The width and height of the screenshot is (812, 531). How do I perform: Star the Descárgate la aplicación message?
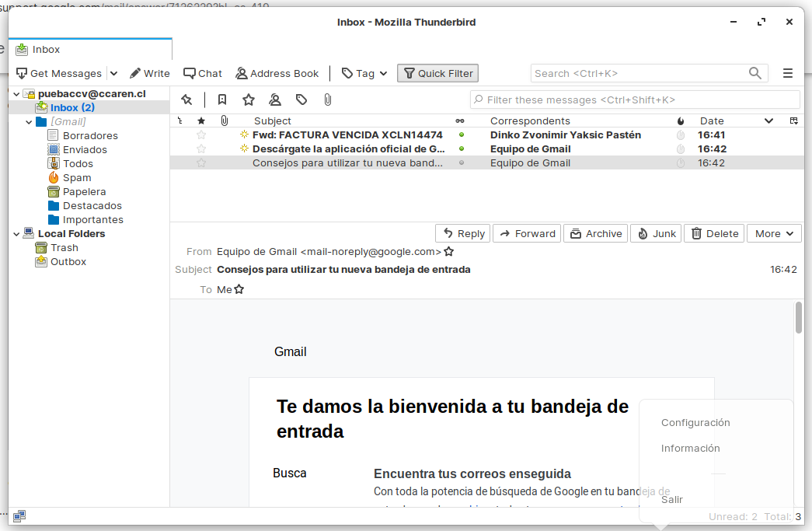pyautogui.click(x=201, y=149)
